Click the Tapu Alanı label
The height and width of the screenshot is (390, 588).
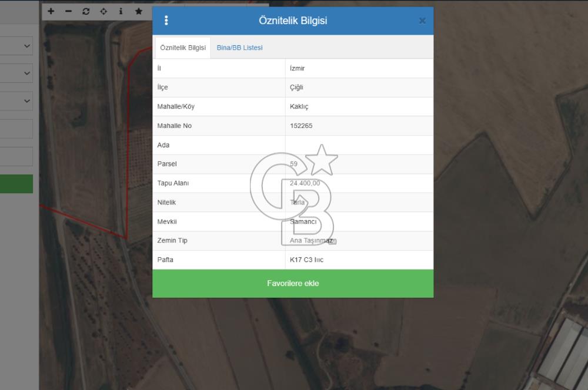(x=173, y=183)
